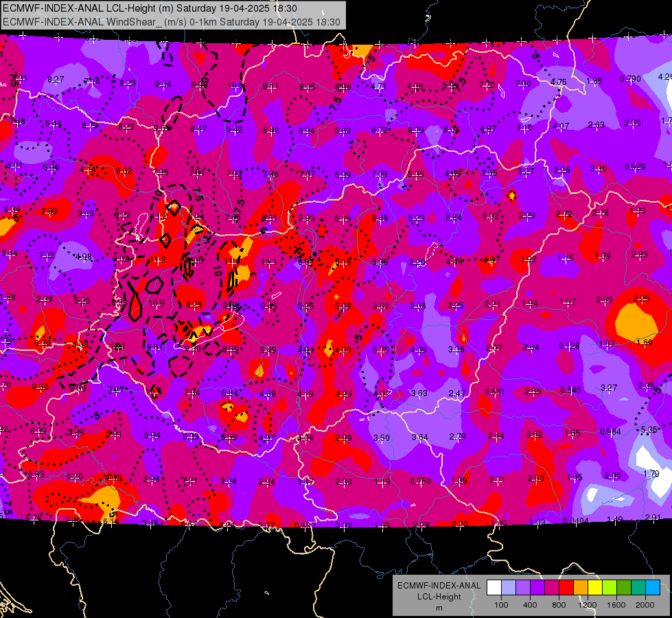The height and width of the screenshot is (618, 672).
Task: Click the white swatch in the LCL-Height legend
Action: [x=494, y=588]
